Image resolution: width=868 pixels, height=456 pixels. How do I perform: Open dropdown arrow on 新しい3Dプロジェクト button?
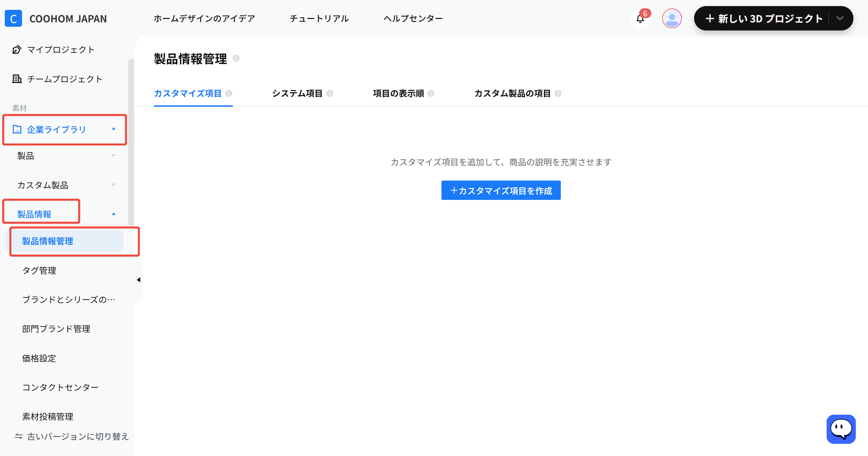tap(840, 18)
